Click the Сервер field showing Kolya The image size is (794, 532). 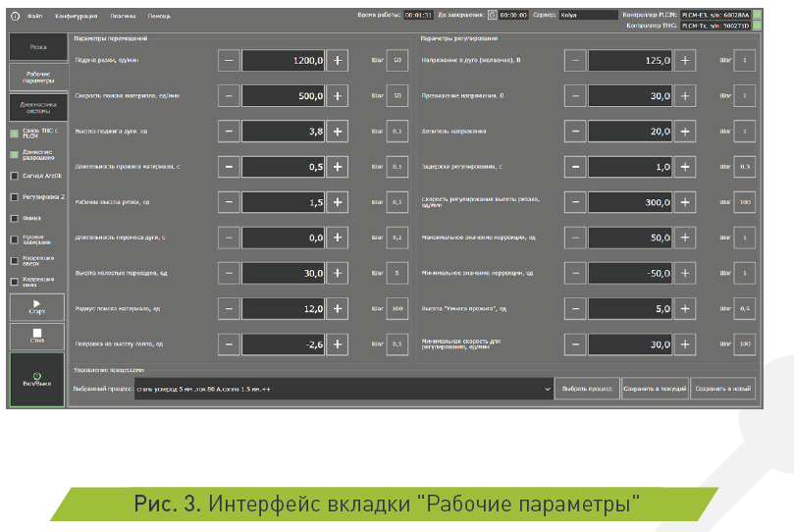click(x=589, y=15)
